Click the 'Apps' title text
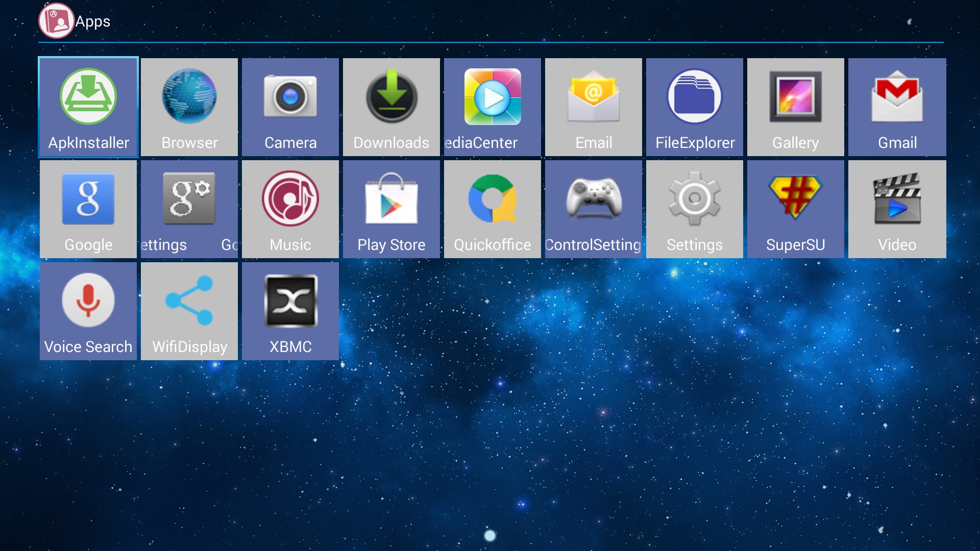Viewport: 980px width, 551px height. [92, 22]
